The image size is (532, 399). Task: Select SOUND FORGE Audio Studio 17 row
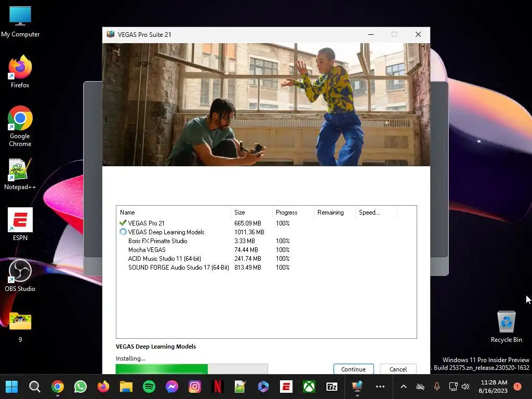pos(267,268)
